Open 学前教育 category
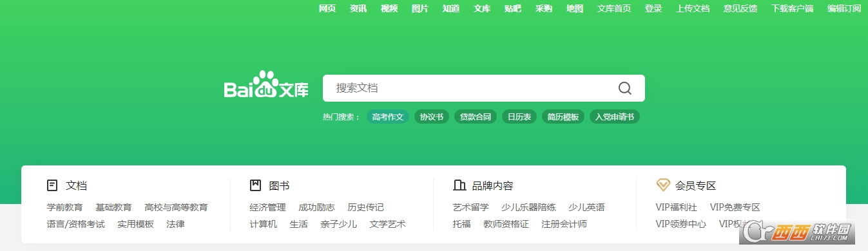 65,207
